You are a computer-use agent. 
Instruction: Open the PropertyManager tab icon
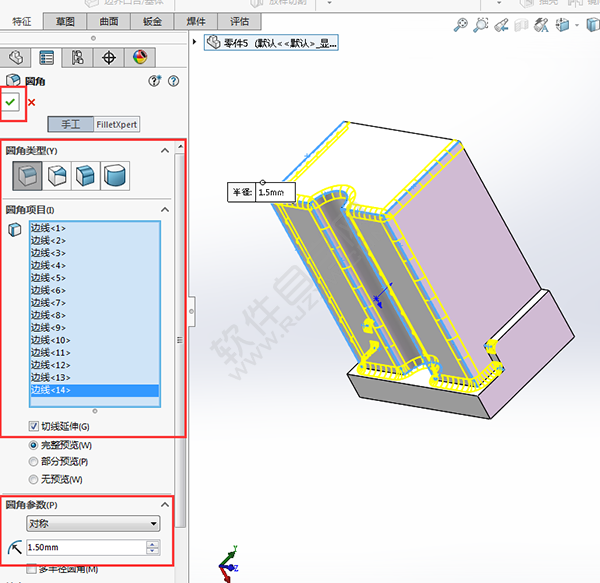(46, 57)
